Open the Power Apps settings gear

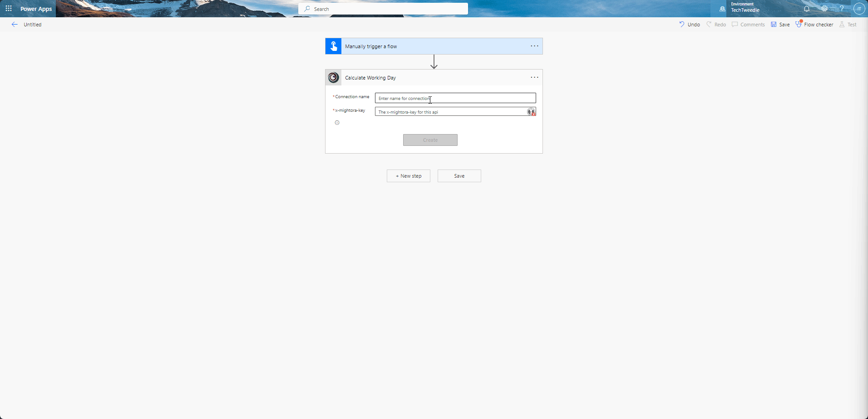coord(825,8)
